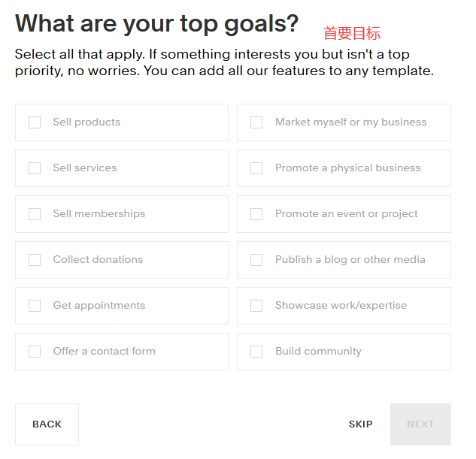476x459 pixels.
Task: Toggle the Offer a contact form checkbox
Action: coord(35,352)
